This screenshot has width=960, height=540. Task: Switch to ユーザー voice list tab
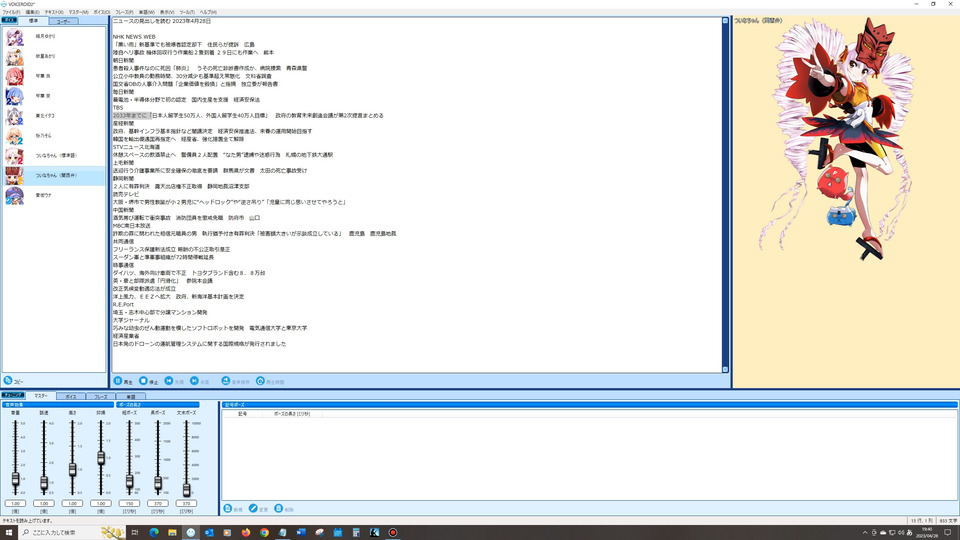tap(63, 21)
